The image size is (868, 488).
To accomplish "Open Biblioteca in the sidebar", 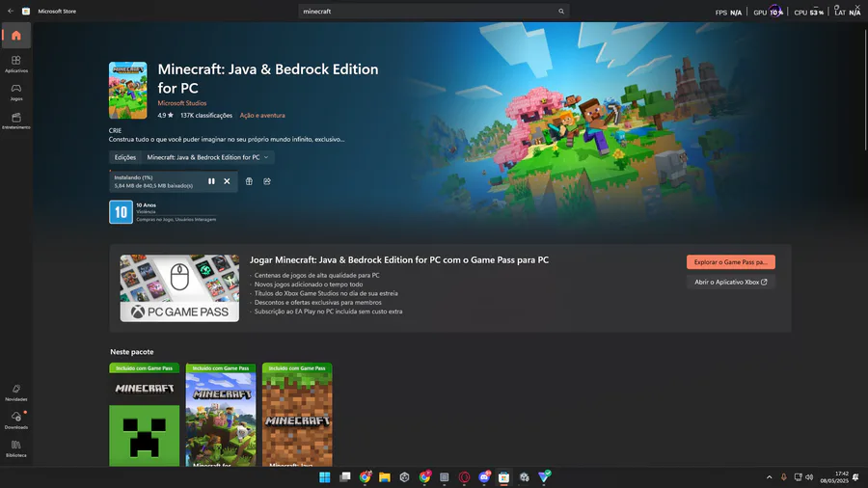I will 16,448.
